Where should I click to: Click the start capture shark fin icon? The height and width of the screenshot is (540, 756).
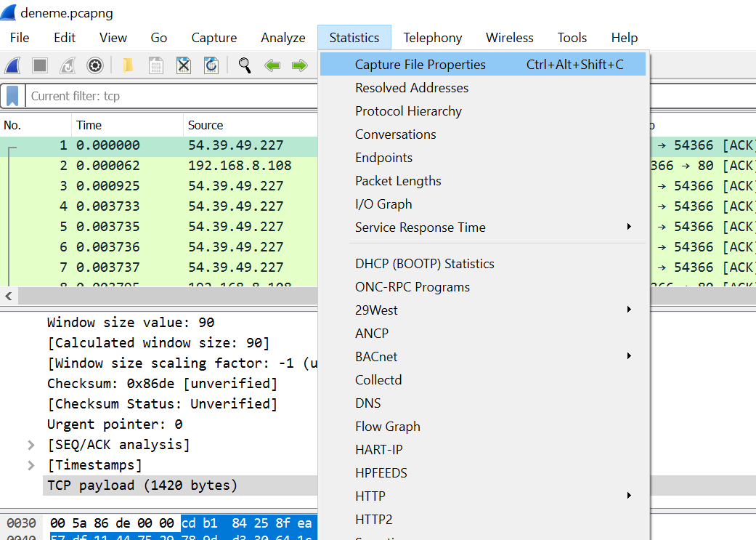coord(13,65)
